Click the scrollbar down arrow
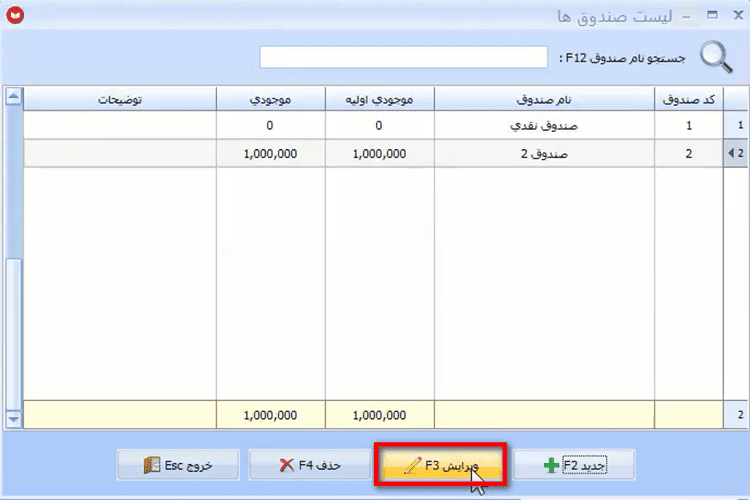The height and width of the screenshot is (500, 750). click(13, 419)
